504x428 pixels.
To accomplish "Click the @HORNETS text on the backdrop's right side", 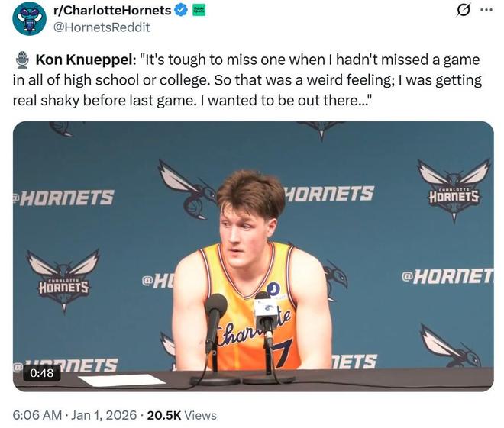I will click(x=447, y=275).
